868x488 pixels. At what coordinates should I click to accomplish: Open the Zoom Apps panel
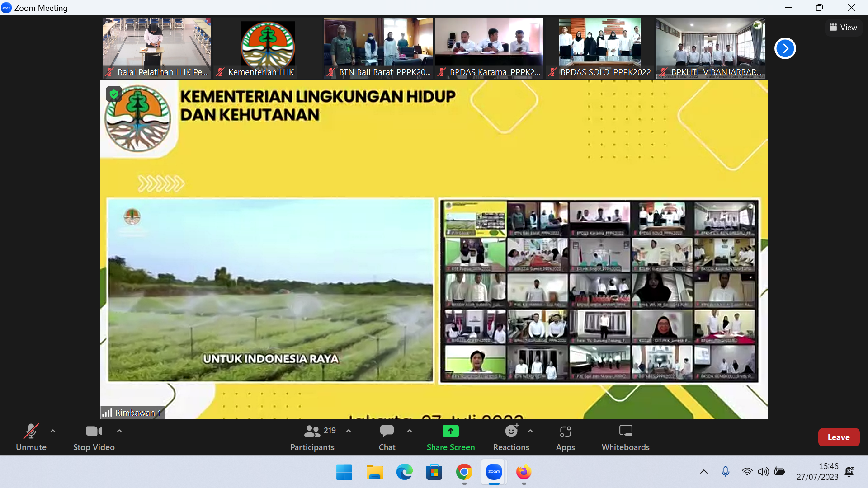tap(565, 437)
